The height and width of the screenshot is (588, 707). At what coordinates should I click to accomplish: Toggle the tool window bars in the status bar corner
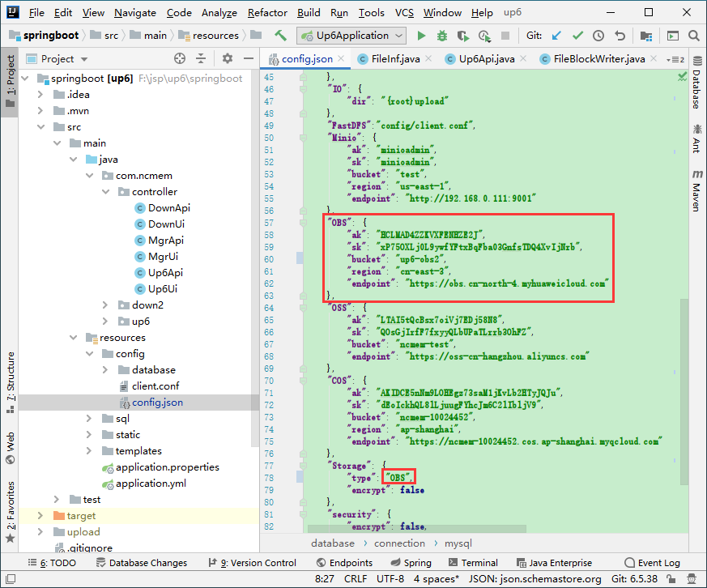11,578
